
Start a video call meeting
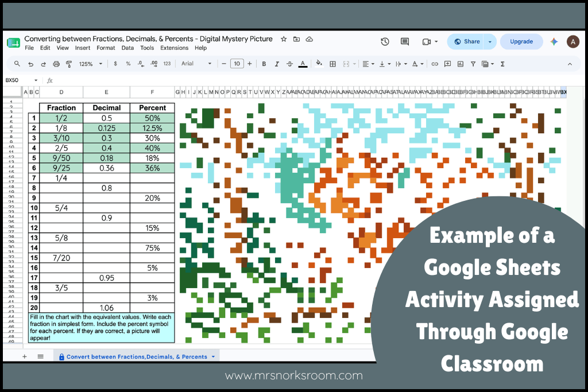click(427, 41)
